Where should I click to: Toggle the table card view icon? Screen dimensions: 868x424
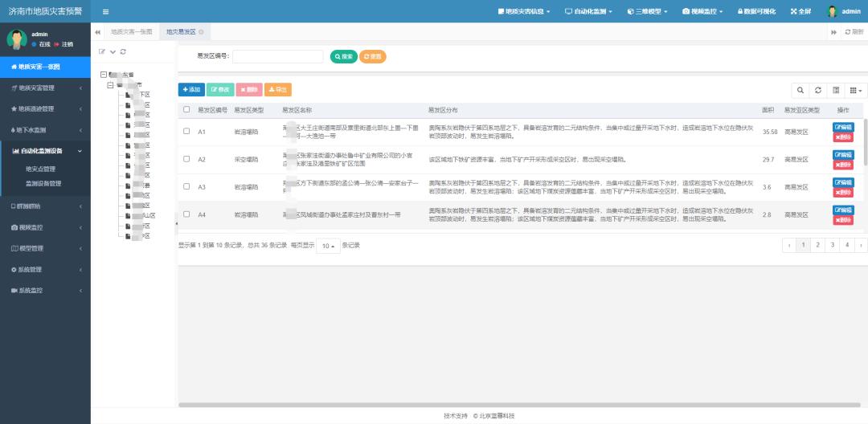[x=836, y=90]
